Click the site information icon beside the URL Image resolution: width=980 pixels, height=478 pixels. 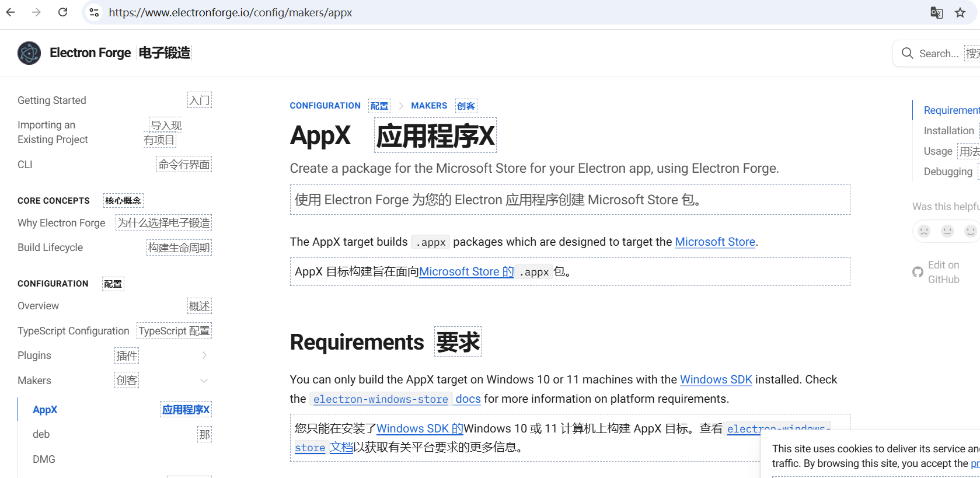tap(94, 12)
